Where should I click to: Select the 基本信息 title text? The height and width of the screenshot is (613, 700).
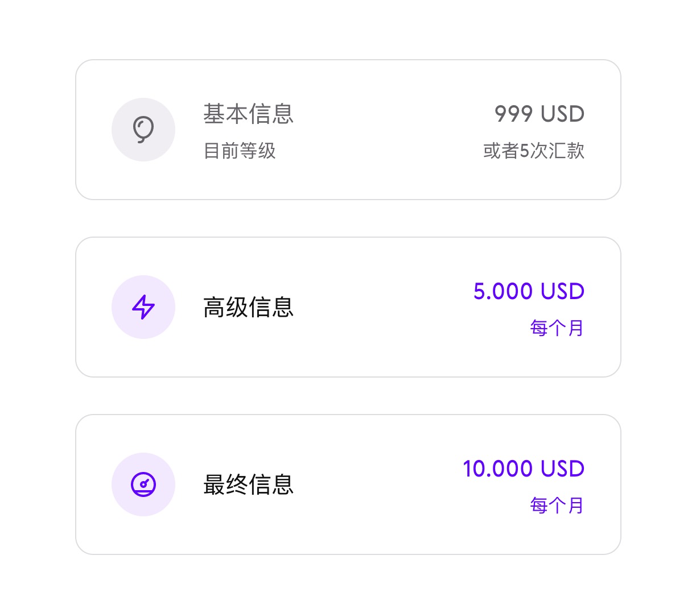(248, 114)
